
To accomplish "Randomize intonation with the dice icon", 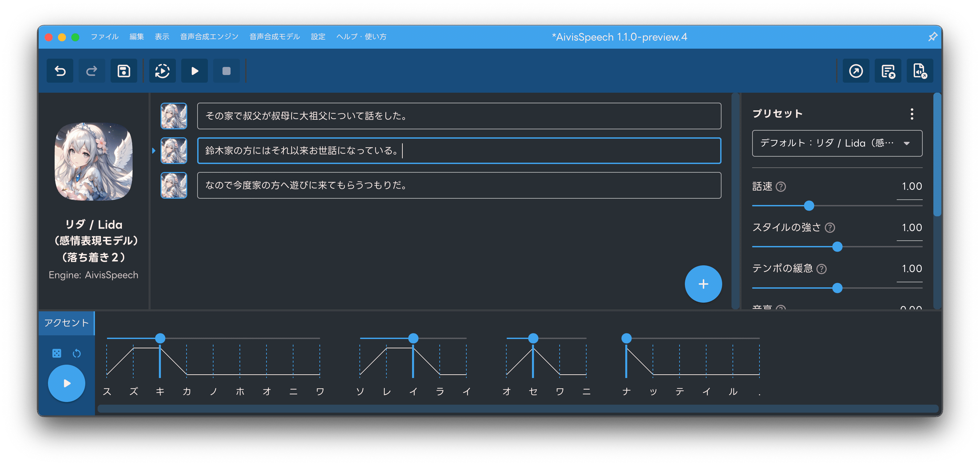I will coord(56,353).
